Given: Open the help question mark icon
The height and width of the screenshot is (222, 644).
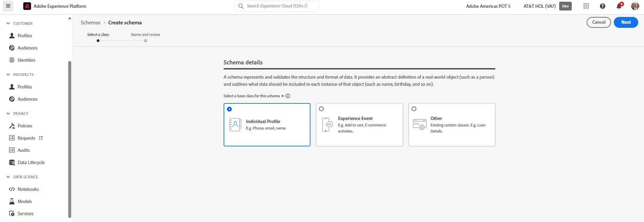Looking at the screenshot, I should [603, 6].
